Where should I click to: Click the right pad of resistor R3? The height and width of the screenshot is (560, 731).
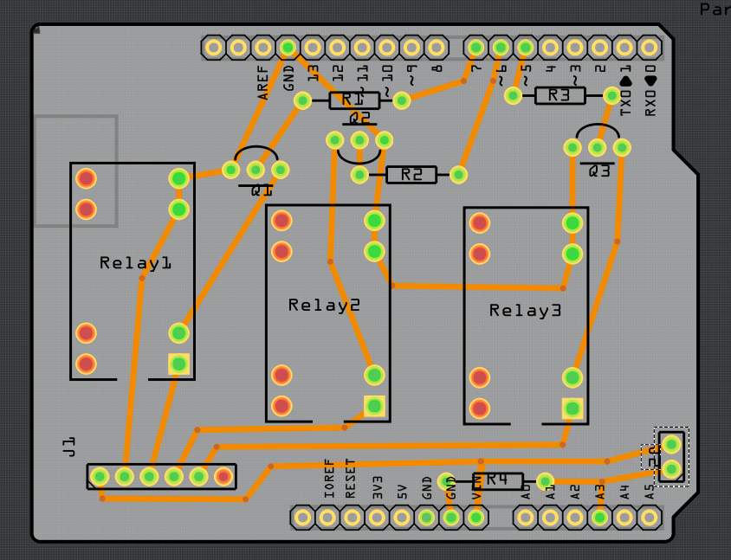point(611,95)
